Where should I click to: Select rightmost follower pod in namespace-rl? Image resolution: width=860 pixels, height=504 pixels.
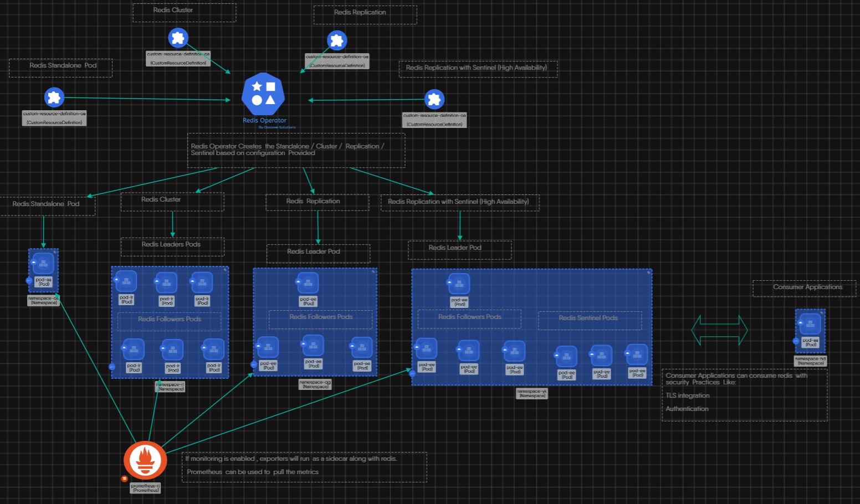pyautogui.click(x=213, y=349)
